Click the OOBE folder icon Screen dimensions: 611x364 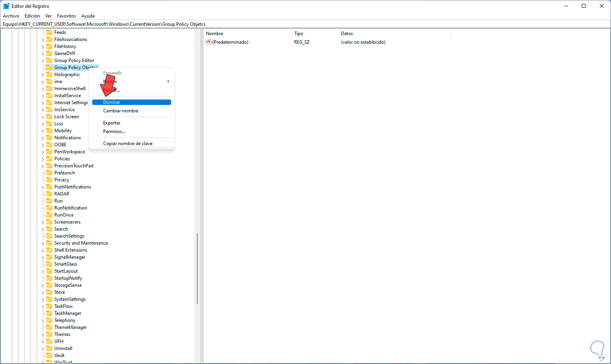(x=49, y=145)
